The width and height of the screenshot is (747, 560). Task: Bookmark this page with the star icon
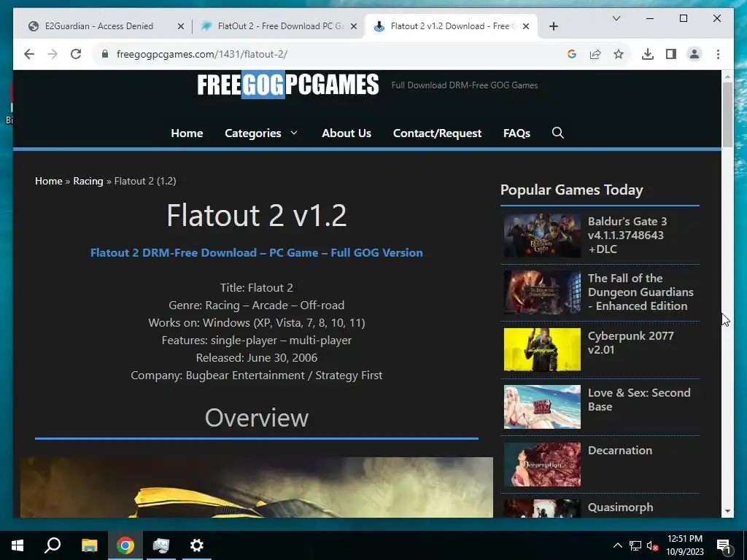click(619, 54)
